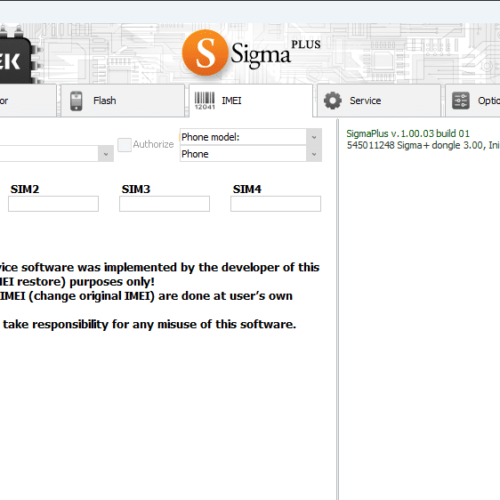Toggle the Authorize checkbox
The height and width of the screenshot is (500, 500).
pos(124,145)
